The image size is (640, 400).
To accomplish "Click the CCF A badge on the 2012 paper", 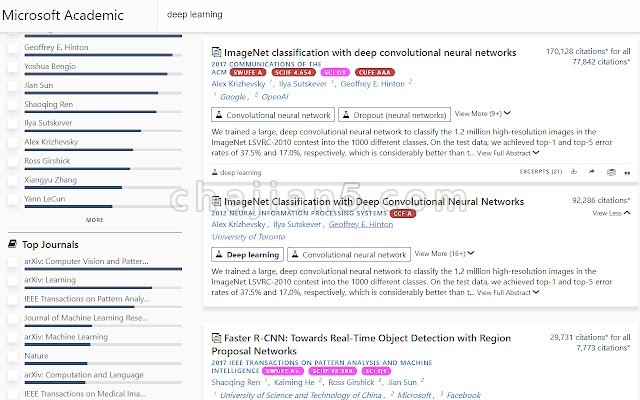I will (402, 213).
